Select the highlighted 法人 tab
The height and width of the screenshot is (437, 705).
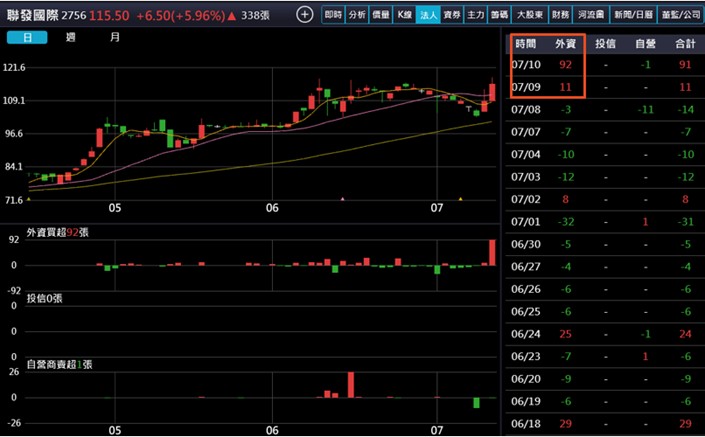(x=428, y=15)
